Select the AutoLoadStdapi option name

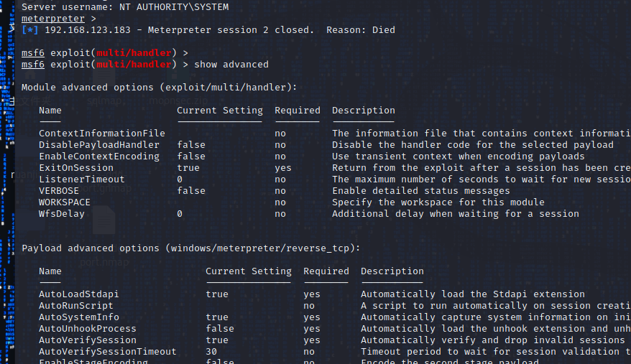[79, 294]
